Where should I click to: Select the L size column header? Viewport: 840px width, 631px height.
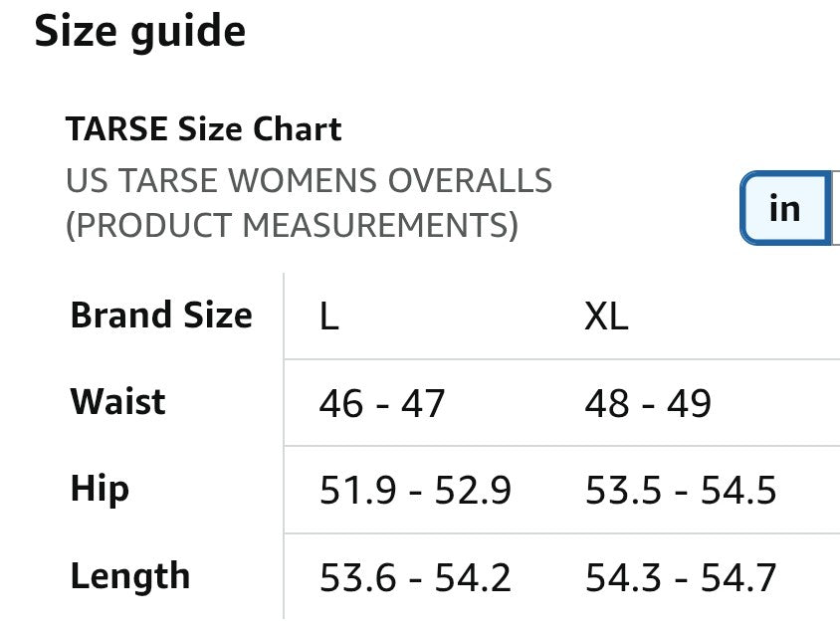[328, 316]
